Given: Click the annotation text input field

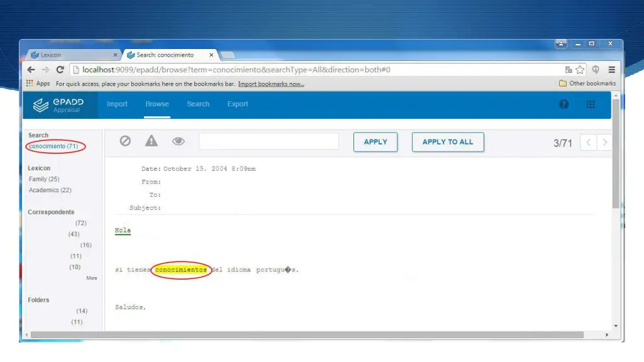Looking at the screenshot, I should [269, 141].
